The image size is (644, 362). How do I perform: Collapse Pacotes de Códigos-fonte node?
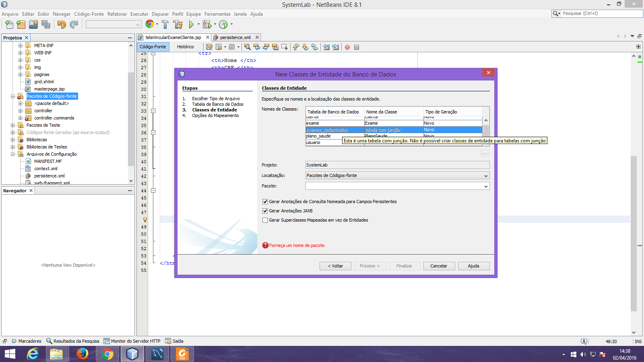pos(12,96)
